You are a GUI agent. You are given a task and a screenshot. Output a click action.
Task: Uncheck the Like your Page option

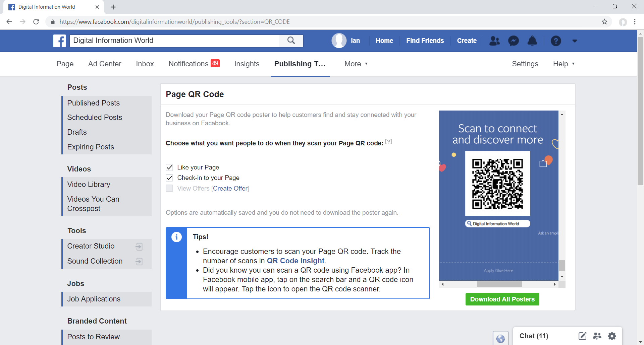pos(169,167)
